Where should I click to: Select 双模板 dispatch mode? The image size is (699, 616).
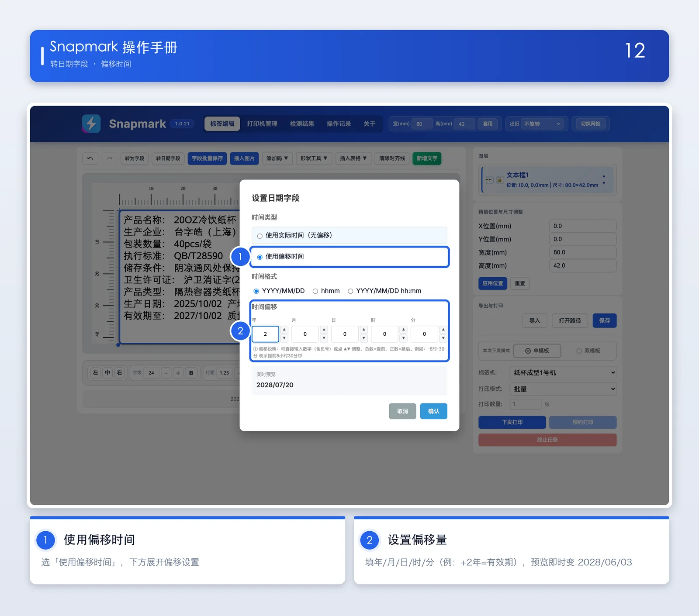click(x=588, y=351)
